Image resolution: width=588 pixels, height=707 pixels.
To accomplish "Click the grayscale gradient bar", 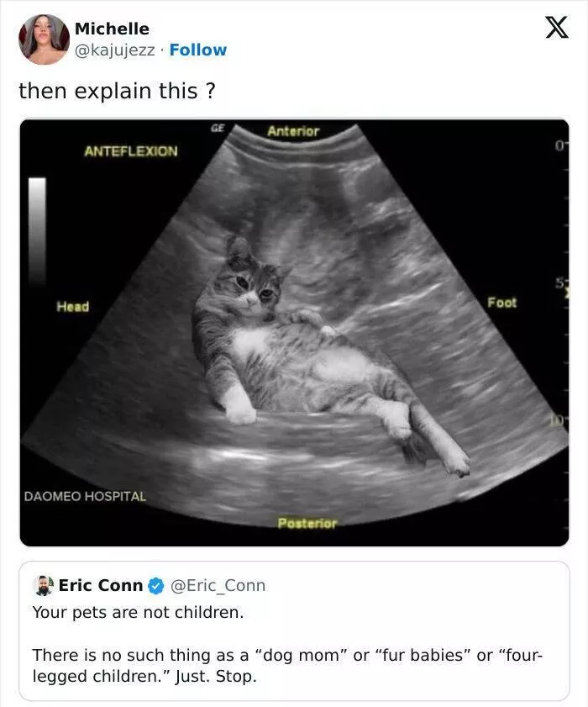I will [37, 230].
